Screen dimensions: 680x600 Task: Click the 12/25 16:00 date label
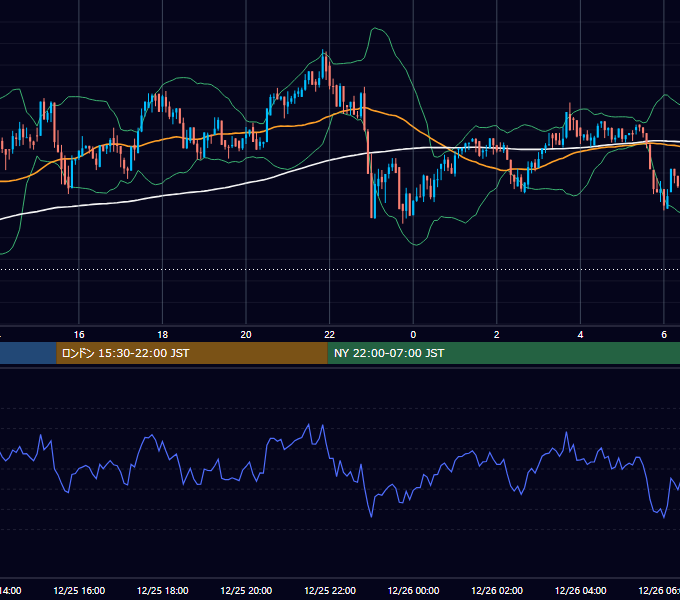click(x=79, y=590)
